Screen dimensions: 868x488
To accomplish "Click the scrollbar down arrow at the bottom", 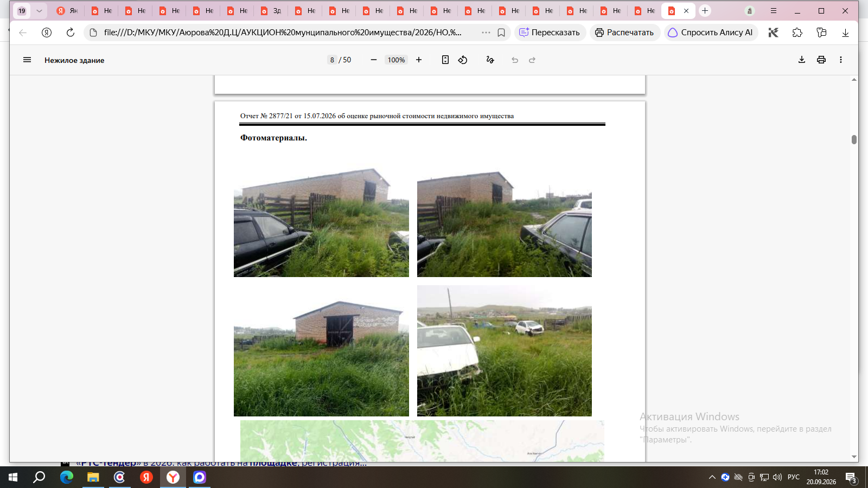I will [854, 457].
